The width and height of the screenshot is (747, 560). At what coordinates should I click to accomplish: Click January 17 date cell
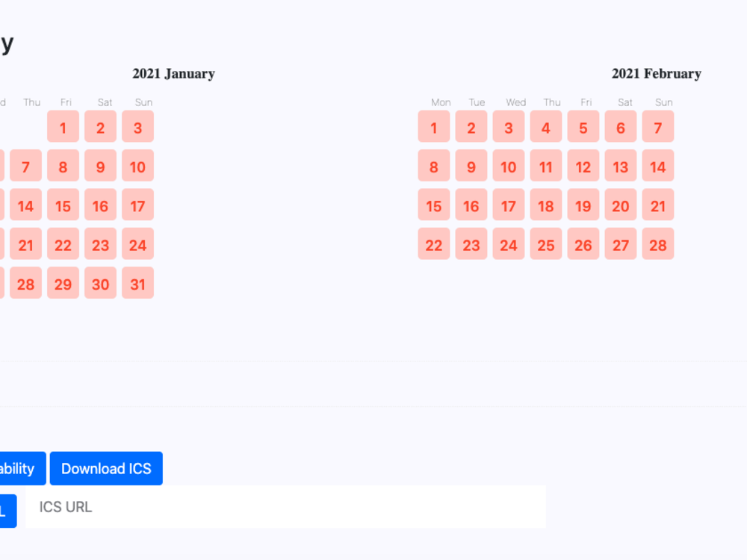pos(137,205)
